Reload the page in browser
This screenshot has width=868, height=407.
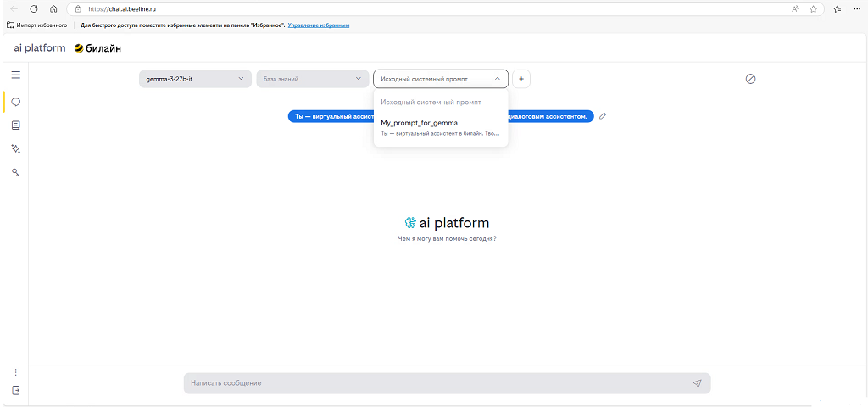(x=34, y=8)
